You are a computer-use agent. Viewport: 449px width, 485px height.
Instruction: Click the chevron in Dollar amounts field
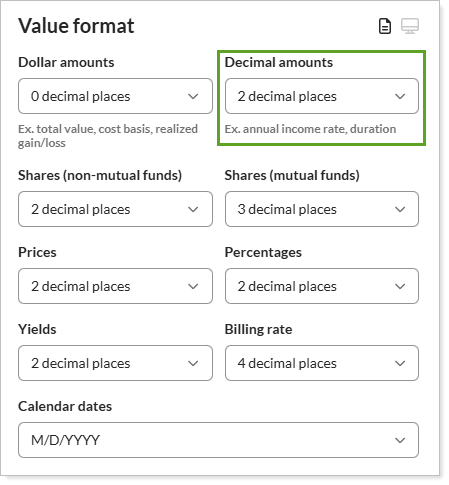pos(193,96)
